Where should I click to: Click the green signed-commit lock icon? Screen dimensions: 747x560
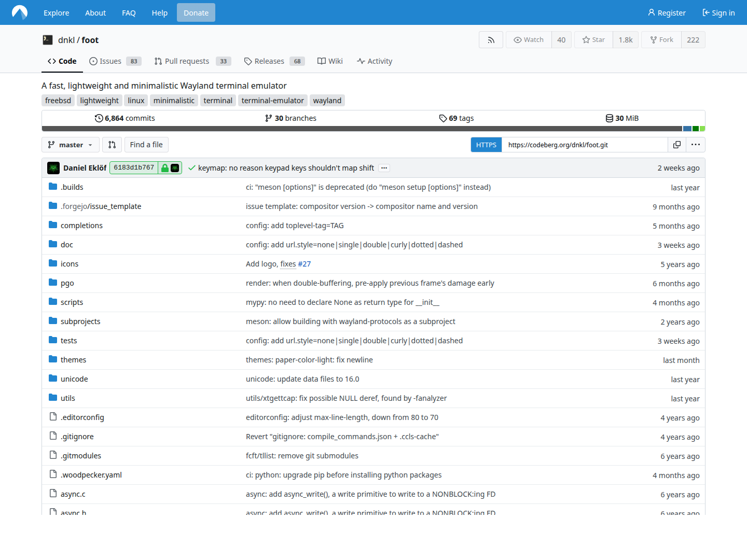pyautogui.click(x=165, y=168)
